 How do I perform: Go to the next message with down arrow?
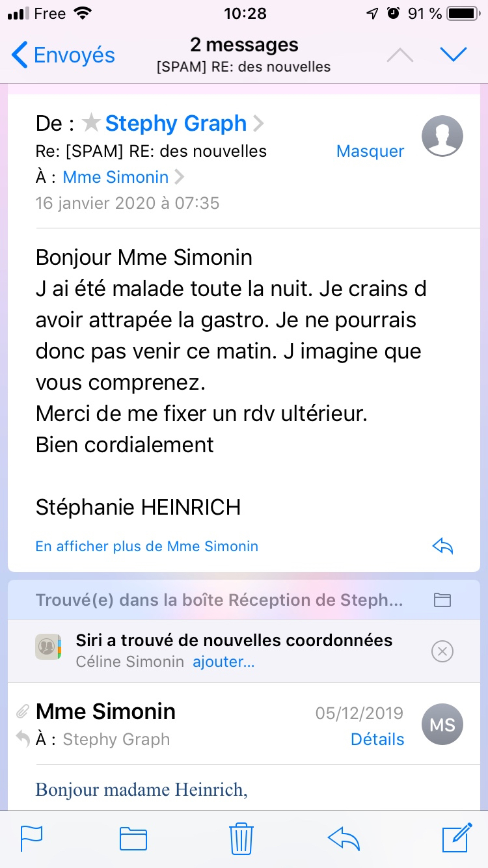[453, 55]
